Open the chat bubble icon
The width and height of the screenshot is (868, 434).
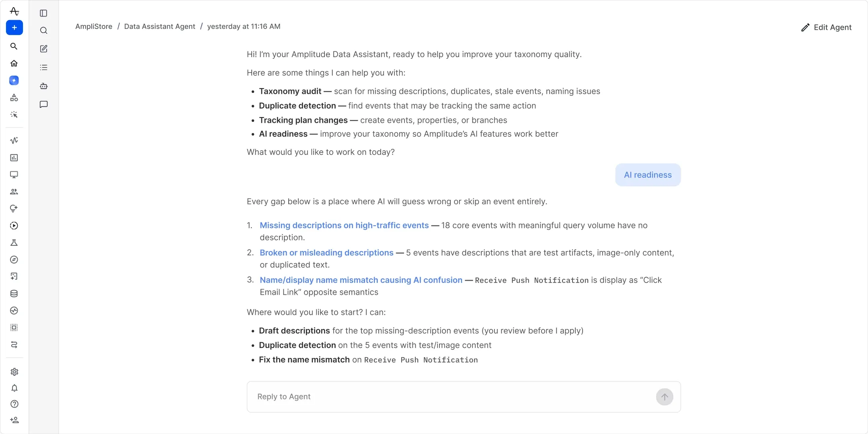click(44, 104)
